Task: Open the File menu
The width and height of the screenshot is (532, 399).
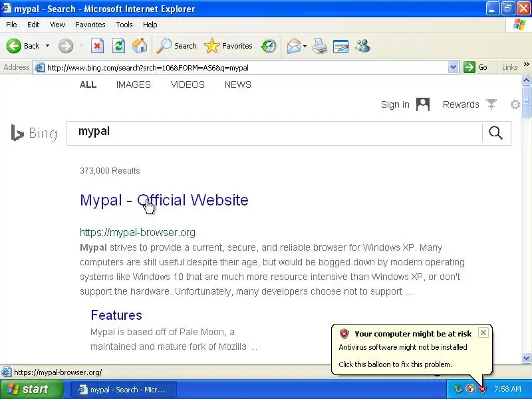Action: pyautogui.click(x=11, y=25)
